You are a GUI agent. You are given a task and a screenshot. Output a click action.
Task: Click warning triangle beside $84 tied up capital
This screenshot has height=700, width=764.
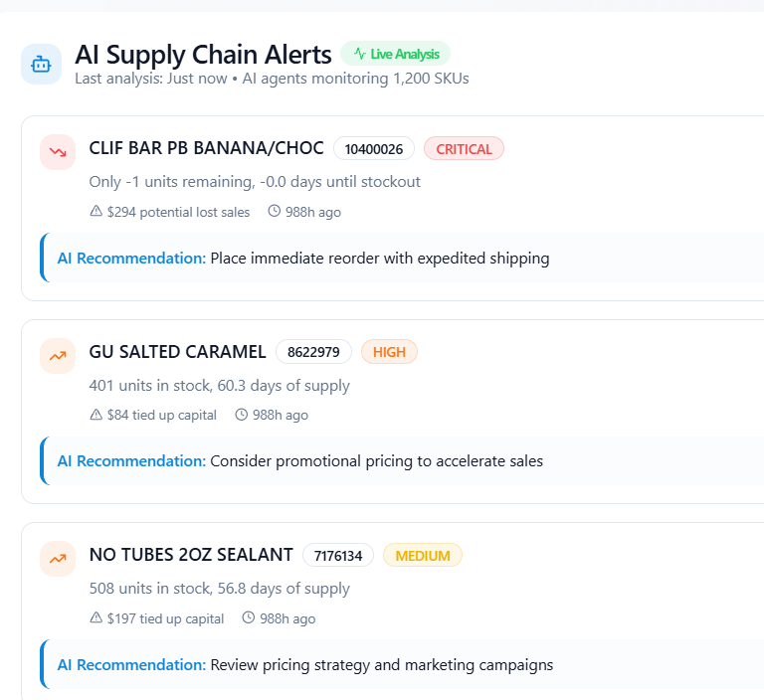coord(96,415)
